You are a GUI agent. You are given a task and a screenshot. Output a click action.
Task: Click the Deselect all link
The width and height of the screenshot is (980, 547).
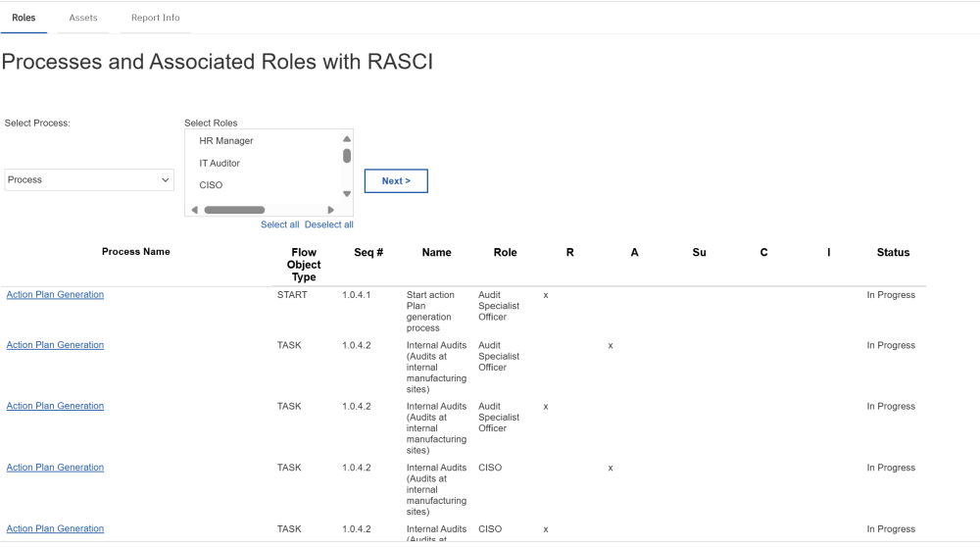(x=329, y=224)
